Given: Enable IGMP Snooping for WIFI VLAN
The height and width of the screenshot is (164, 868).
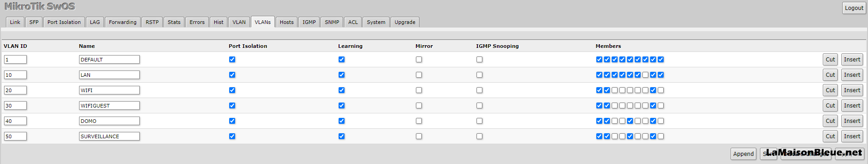Looking at the screenshot, I should click(479, 90).
